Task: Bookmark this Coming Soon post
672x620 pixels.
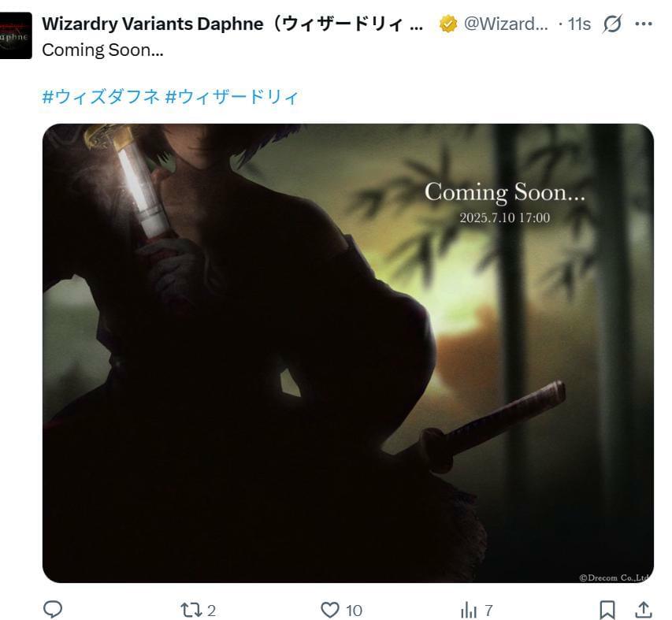Action: pyautogui.click(x=607, y=610)
